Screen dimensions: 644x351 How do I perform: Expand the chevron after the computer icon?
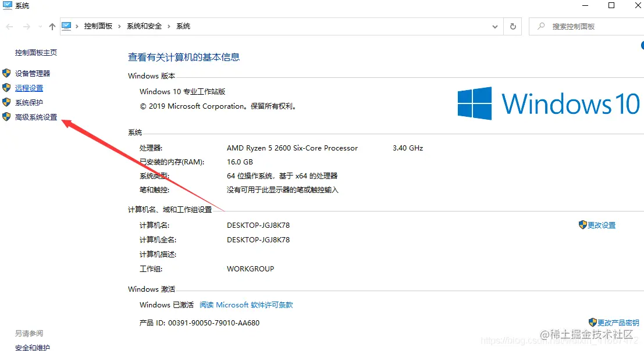77,26
